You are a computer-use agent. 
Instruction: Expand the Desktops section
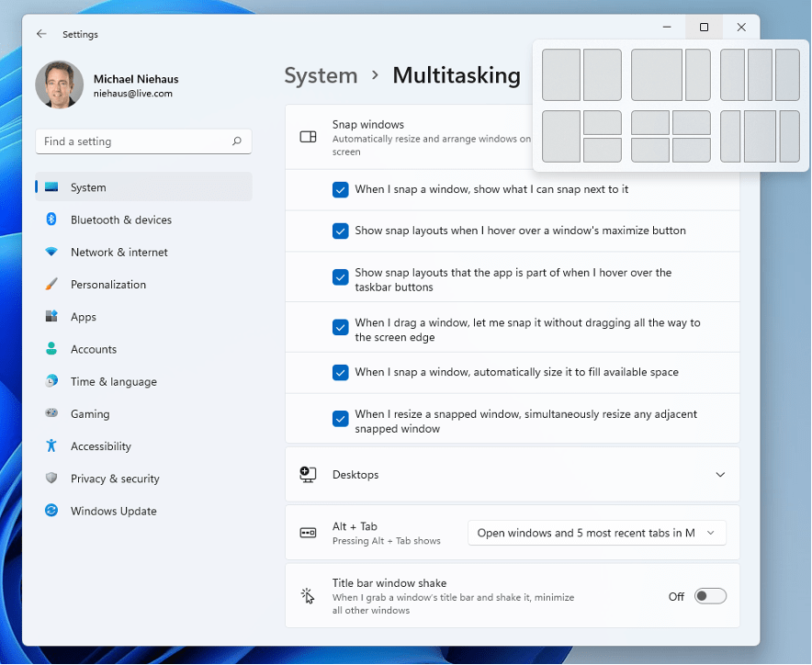click(x=720, y=475)
